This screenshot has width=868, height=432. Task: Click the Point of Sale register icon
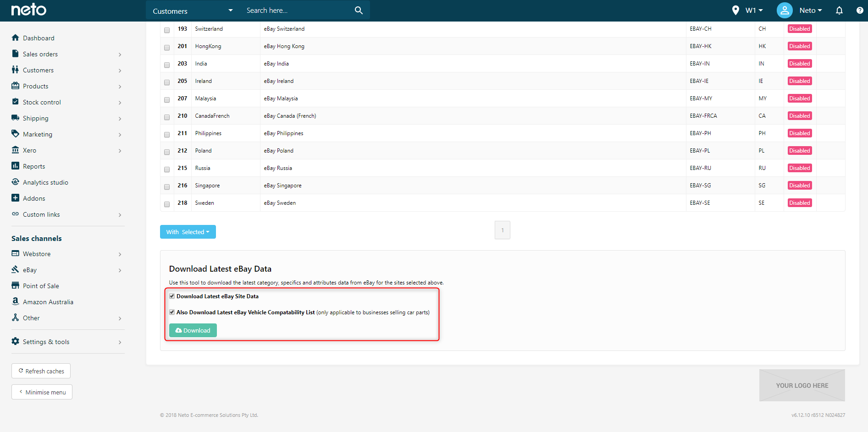click(x=15, y=285)
